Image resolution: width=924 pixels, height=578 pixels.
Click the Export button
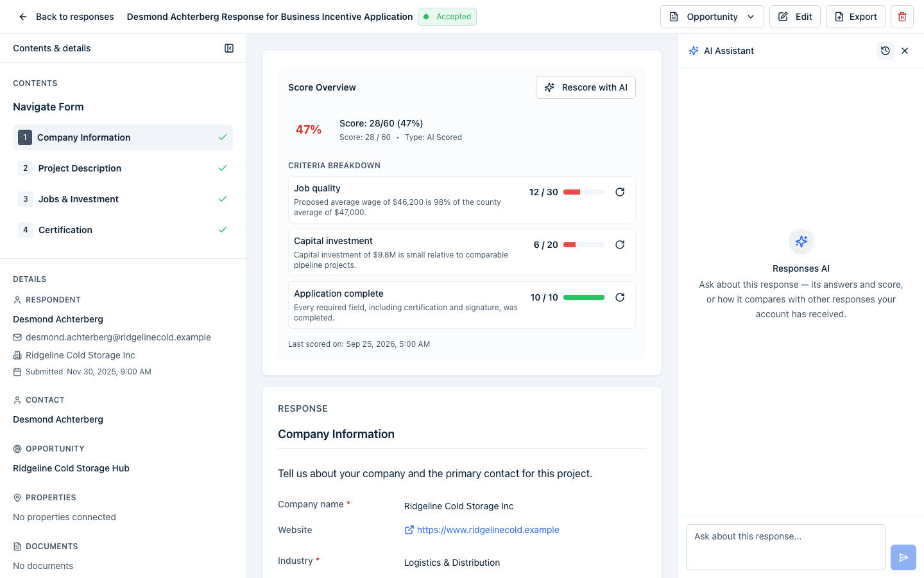click(x=855, y=17)
